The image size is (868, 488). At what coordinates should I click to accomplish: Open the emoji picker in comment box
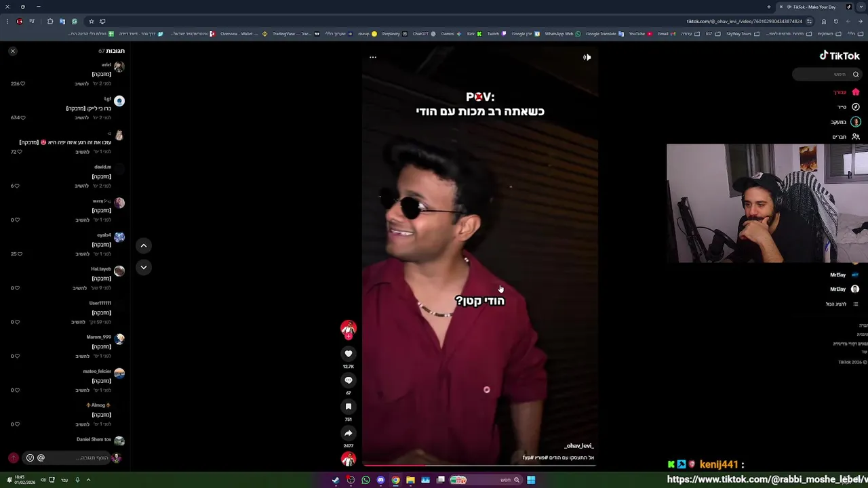pos(30,457)
